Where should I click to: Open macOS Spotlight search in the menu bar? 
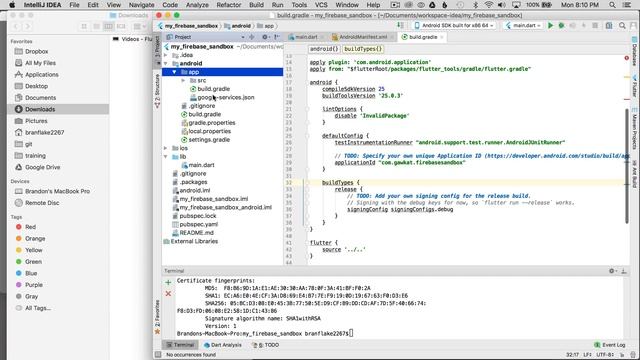tap(612, 5)
